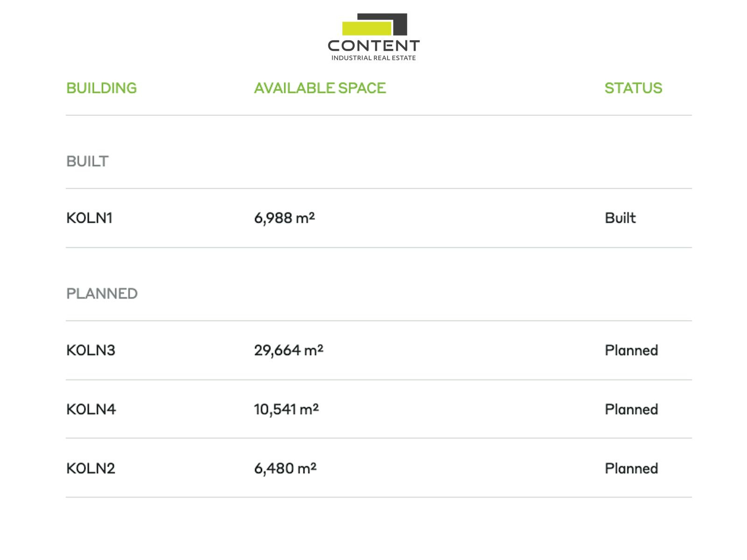Select the PLANNED section heading
Viewport: 747px width, 560px height.
102,294
